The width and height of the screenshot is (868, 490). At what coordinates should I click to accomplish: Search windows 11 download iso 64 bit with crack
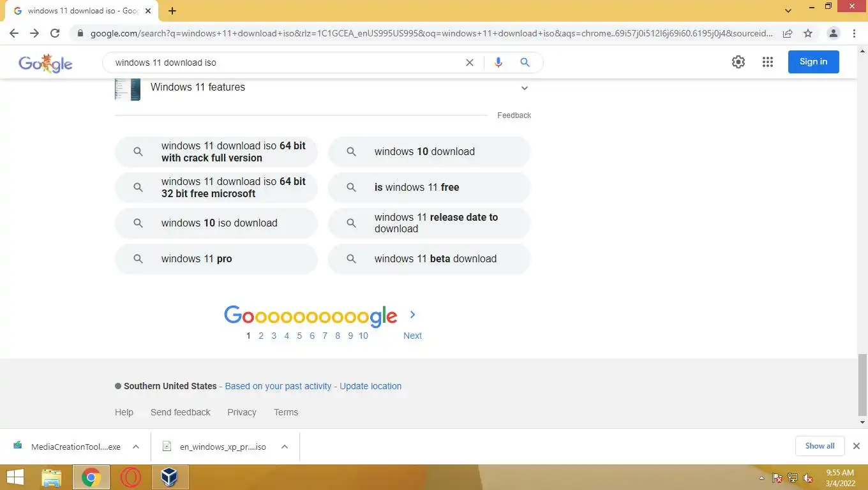[x=216, y=152]
